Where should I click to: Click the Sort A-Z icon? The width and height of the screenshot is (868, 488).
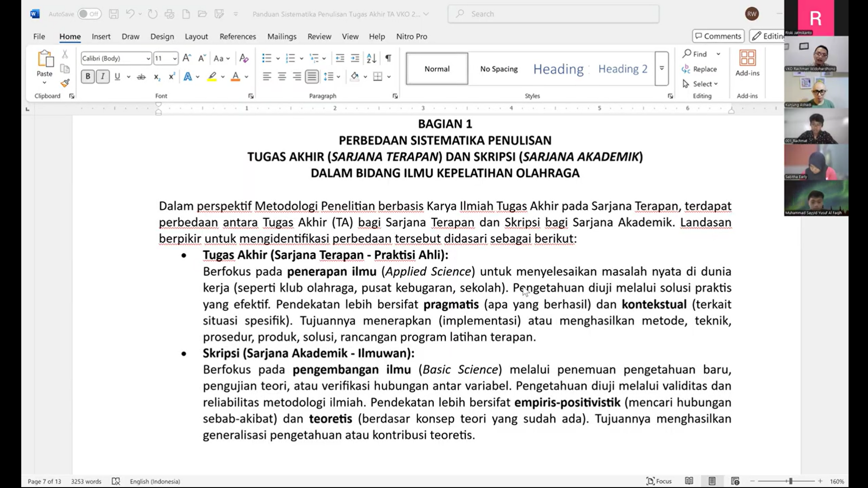pyautogui.click(x=372, y=58)
